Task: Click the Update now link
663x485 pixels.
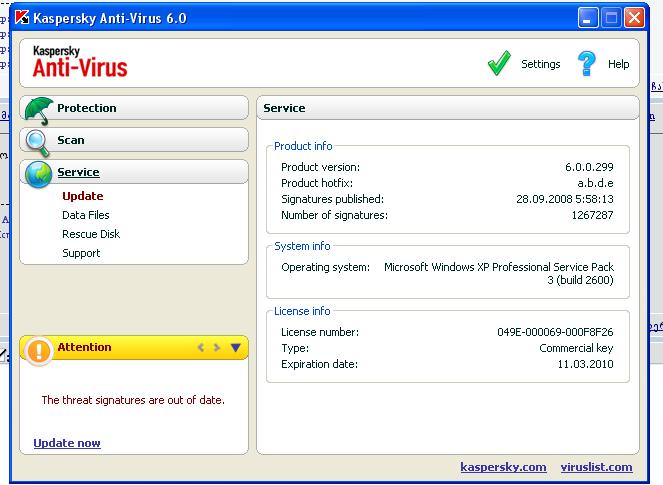Action: pyautogui.click(x=67, y=443)
